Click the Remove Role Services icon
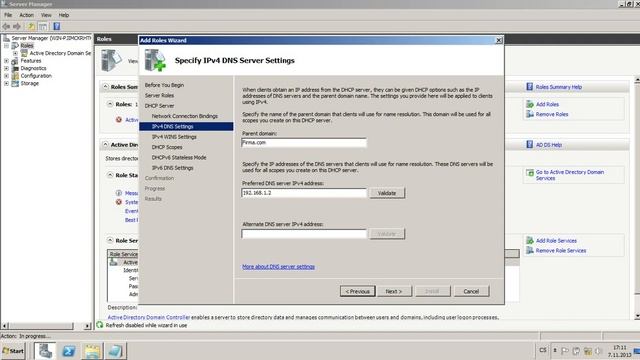 click(x=530, y=250)
